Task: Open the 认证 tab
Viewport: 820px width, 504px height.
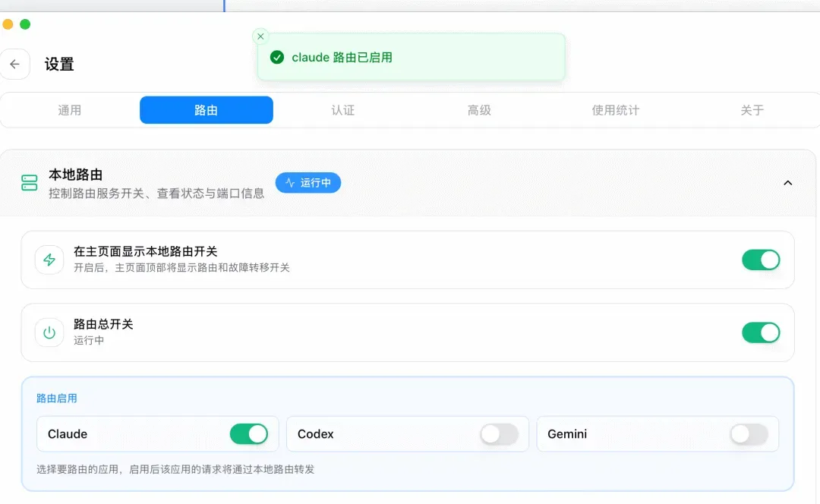Action: 343,110
